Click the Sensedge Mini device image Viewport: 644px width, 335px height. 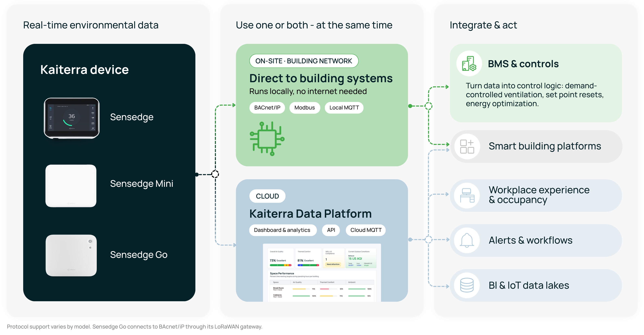(71, 186)
